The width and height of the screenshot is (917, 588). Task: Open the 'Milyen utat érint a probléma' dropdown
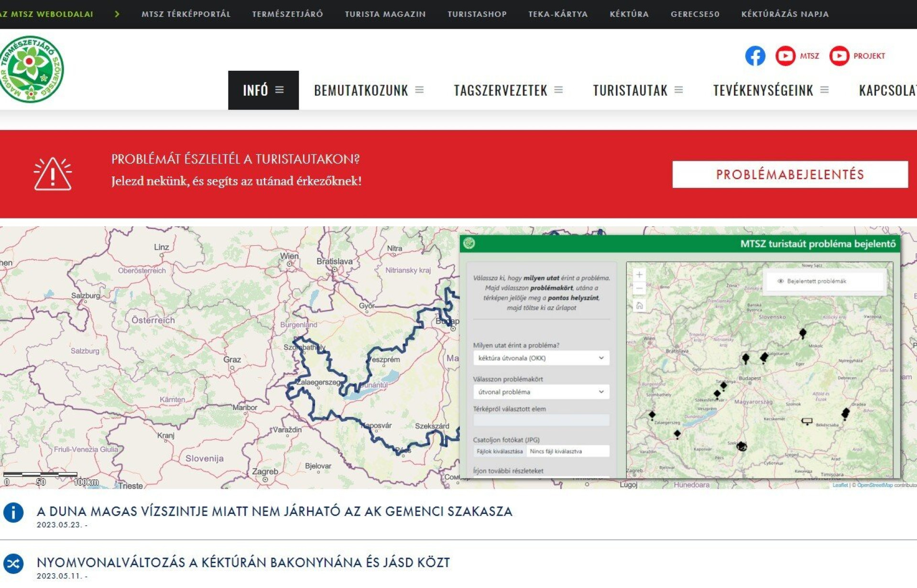point(541,358)
